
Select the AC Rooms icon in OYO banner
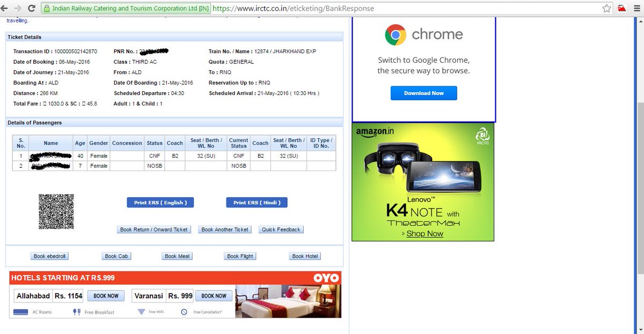[21, 311]
